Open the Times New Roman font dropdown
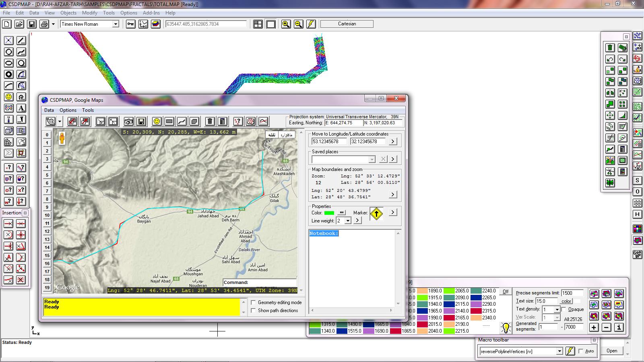Image resolution: width=644 pixels, height=362 pixels. click(116, 24)
